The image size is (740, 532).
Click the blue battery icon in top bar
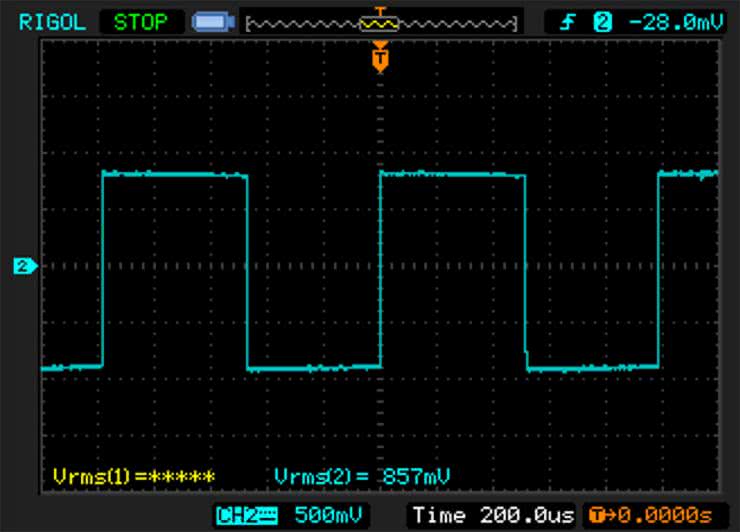pos(213,21)
